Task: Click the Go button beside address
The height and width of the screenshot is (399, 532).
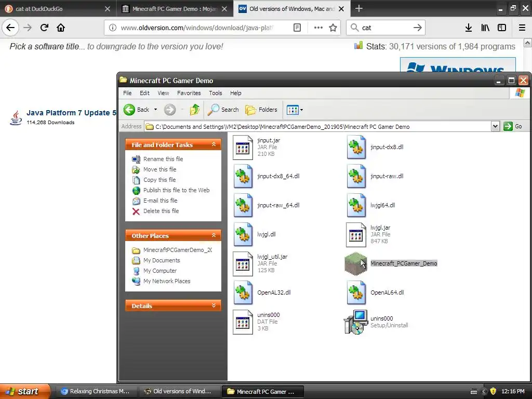Action: tap(513, 127)
